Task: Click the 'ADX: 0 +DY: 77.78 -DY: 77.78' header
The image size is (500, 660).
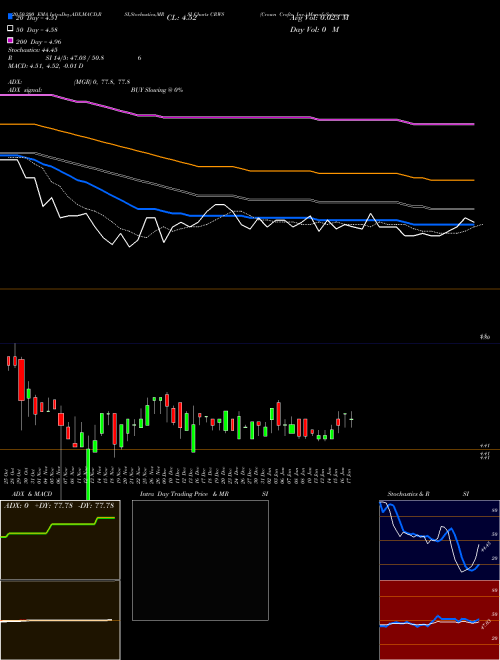Action: tap(59, 506)
